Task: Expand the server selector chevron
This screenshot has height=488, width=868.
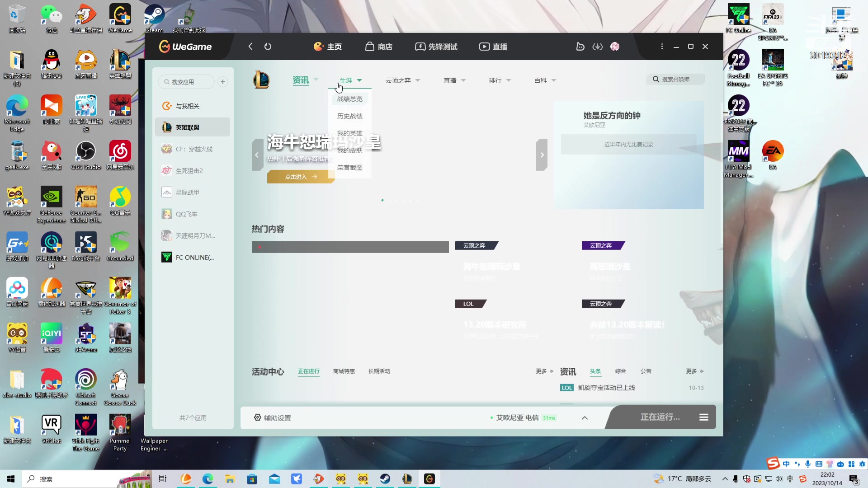Action: [585, 418]
